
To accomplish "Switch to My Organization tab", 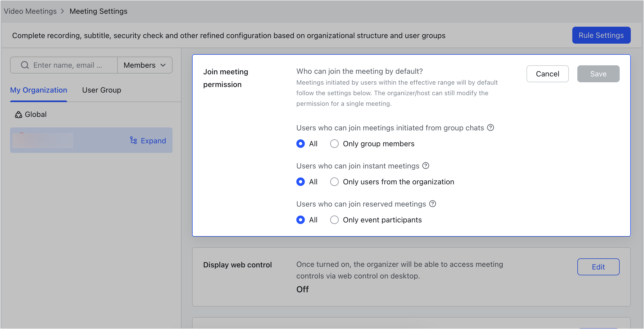I will coord(39,90).
